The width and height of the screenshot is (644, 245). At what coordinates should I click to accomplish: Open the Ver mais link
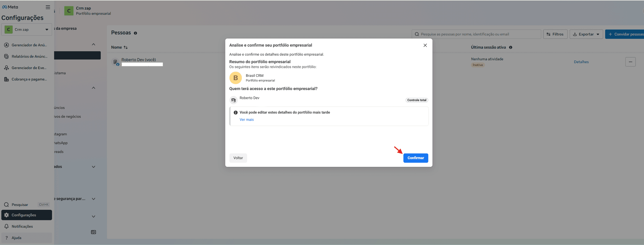[247, 120]
